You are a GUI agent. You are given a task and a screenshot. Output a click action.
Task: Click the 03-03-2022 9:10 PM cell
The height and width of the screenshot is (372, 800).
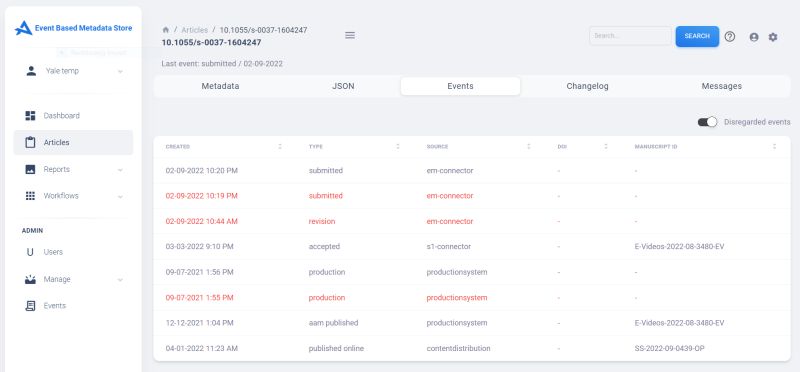click(x=199, y=246)
